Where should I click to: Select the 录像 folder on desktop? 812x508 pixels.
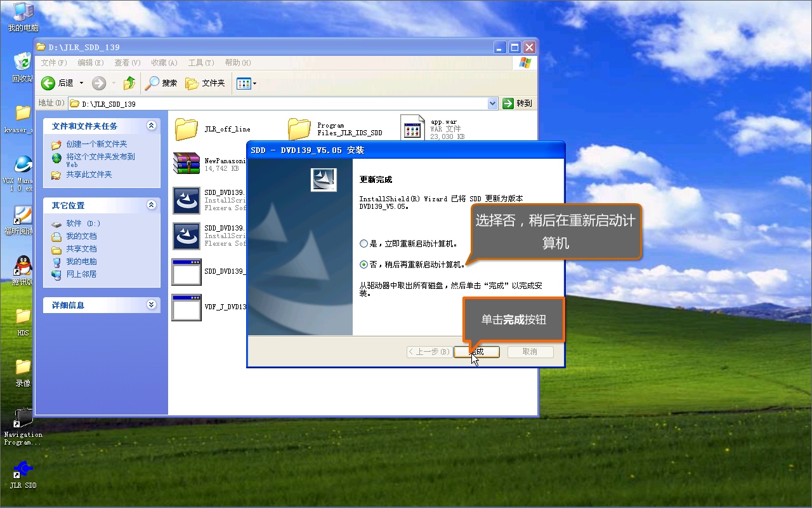click(x=23, y=372)
